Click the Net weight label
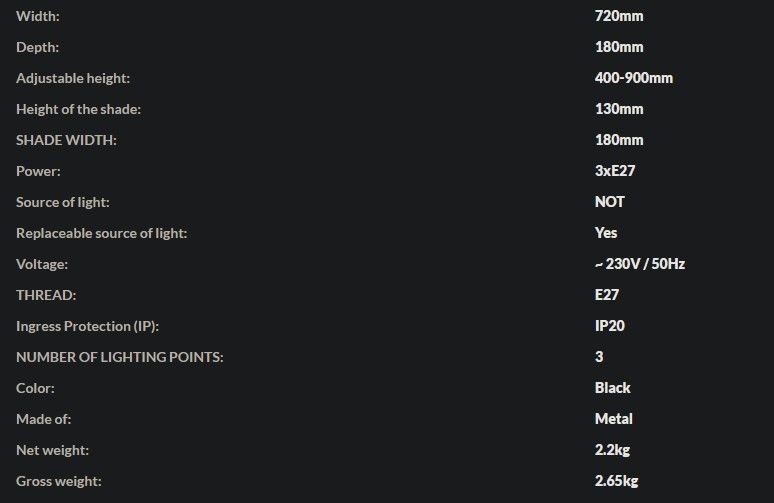 (x=52, y=451)
